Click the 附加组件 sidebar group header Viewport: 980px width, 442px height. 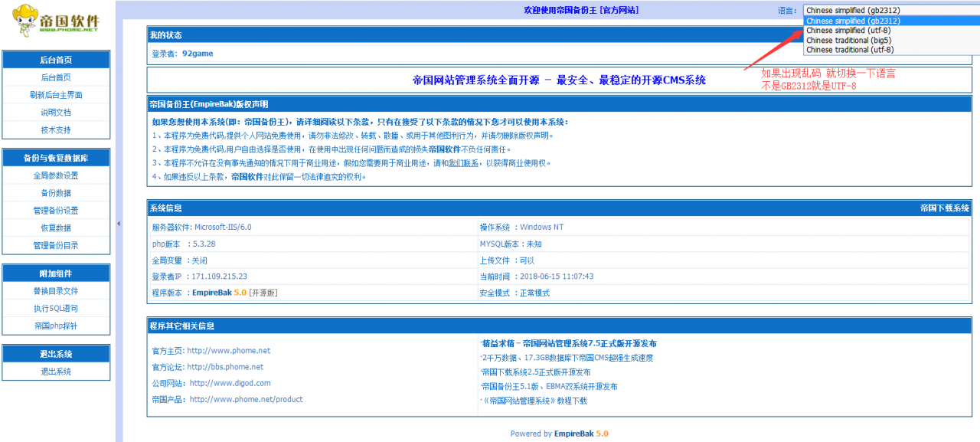pyautogui.click(x=56, y=273)
